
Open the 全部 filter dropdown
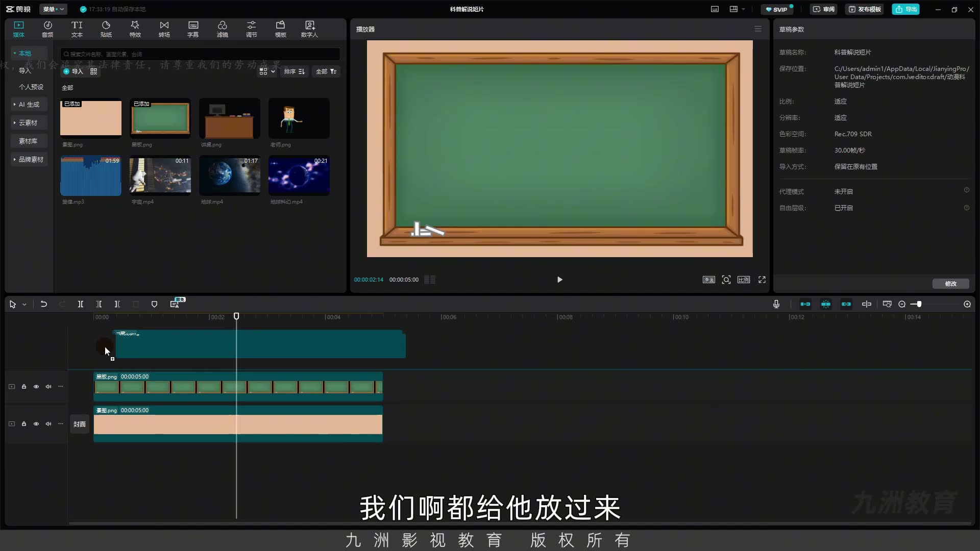(326, 71)
